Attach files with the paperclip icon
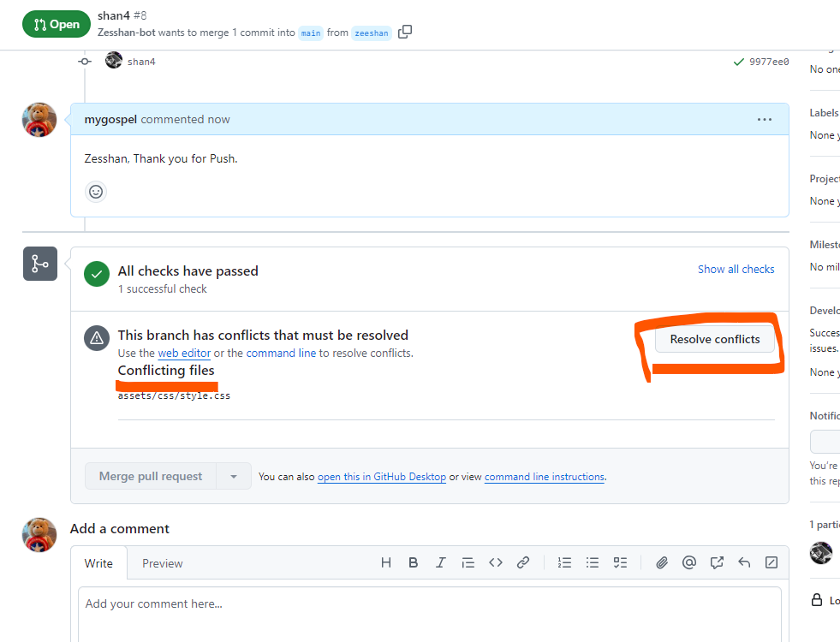This screenshot has height=642, width=840. pyautogui.click(x=662, y=562)
